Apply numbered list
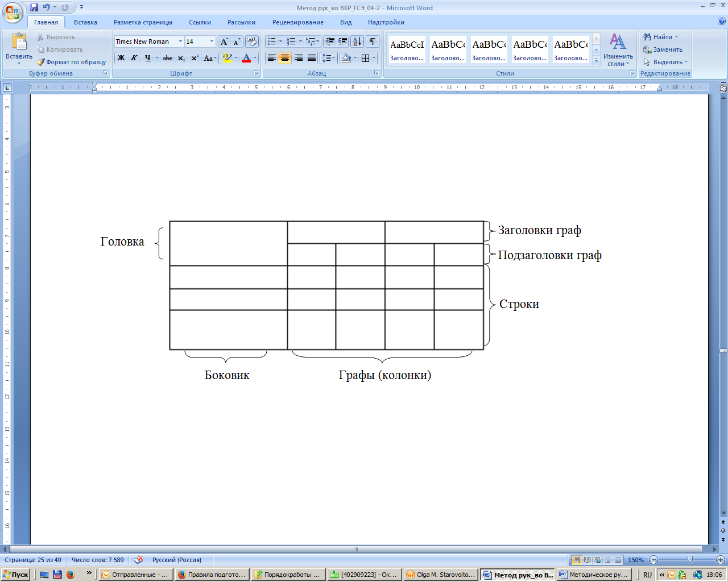Viewport: 728px width, 582px height. (291, 41)
